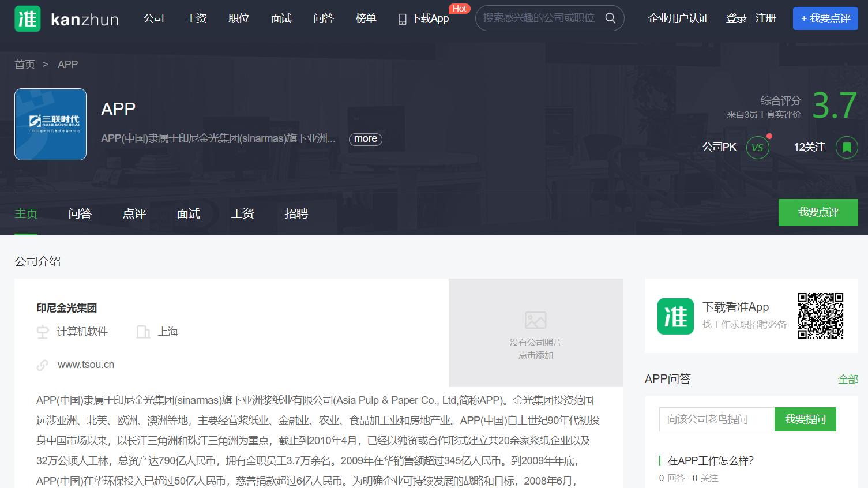Open the search using the magnifier icon
Image resolution: width=868 pixels, height=488 pixels.
click(x=610, y=18)
